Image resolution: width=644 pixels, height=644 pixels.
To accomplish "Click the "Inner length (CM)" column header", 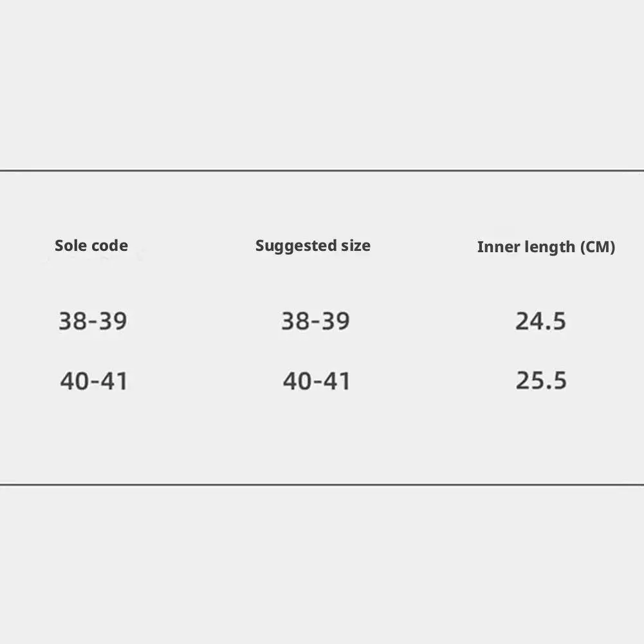I will 546,247.
